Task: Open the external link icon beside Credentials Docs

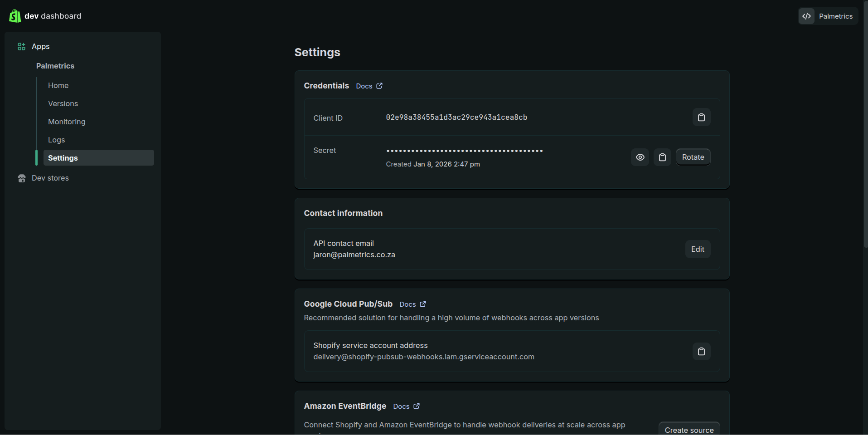Action: pos(379,85)
